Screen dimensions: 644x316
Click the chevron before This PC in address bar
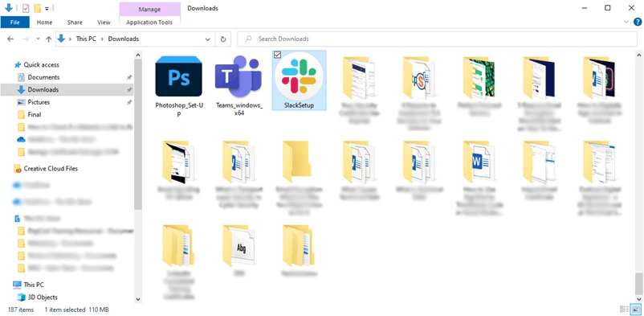(x=70, y=39)
